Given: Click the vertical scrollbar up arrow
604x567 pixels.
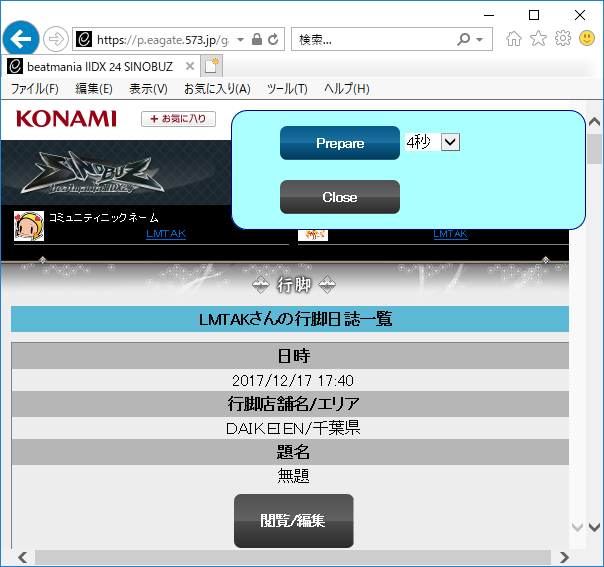Looking at the screenshot, I should (x=594, y=122).
